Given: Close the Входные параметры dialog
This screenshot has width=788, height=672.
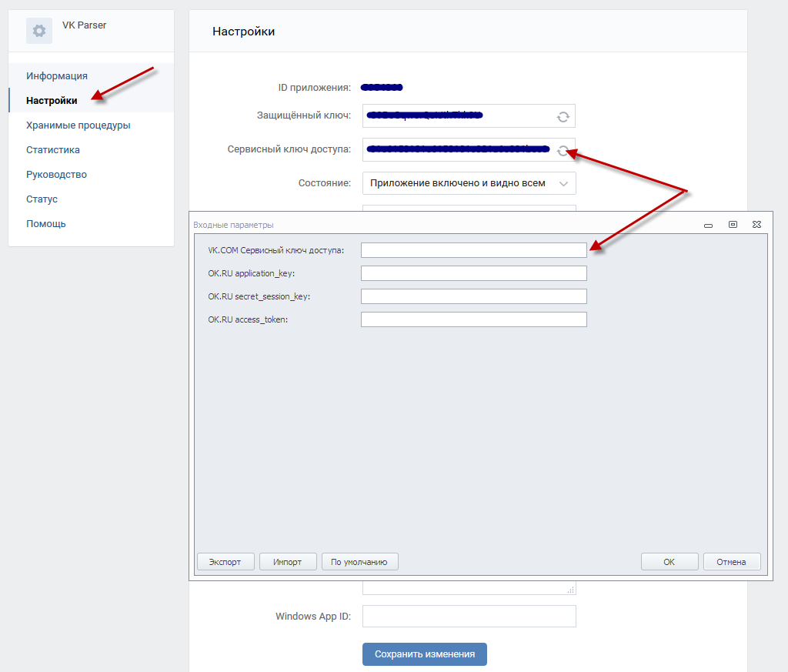Looking at the screenshot, I should [757, 225].
